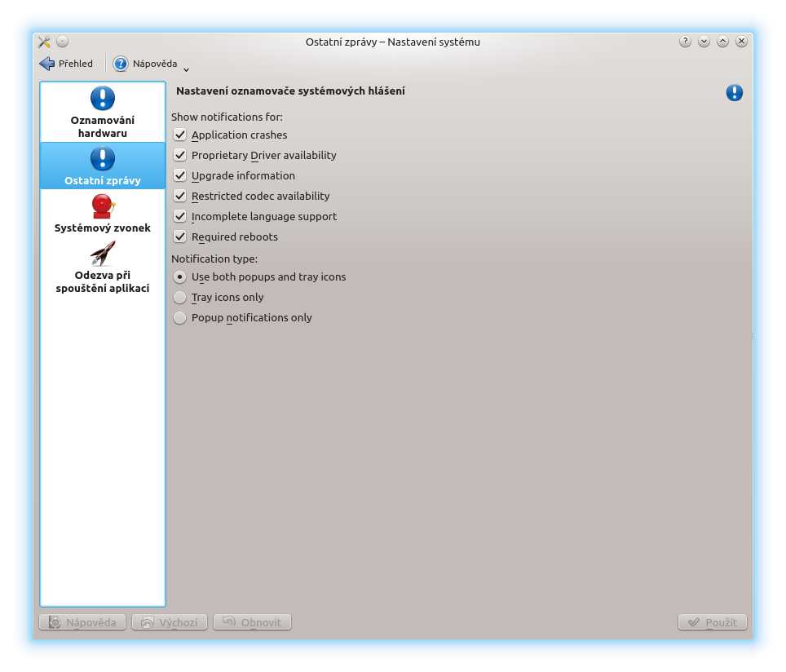Maximize the window with up chevron button

tap(722, 42)
